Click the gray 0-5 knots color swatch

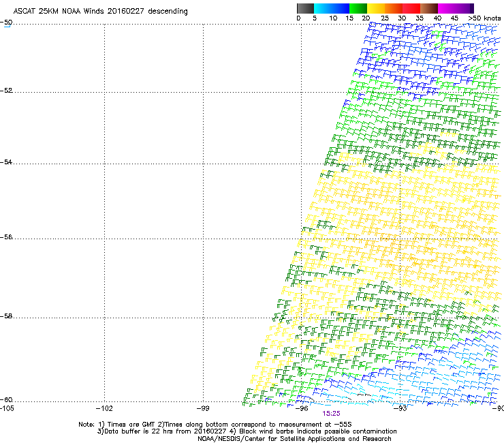[305, 8]
